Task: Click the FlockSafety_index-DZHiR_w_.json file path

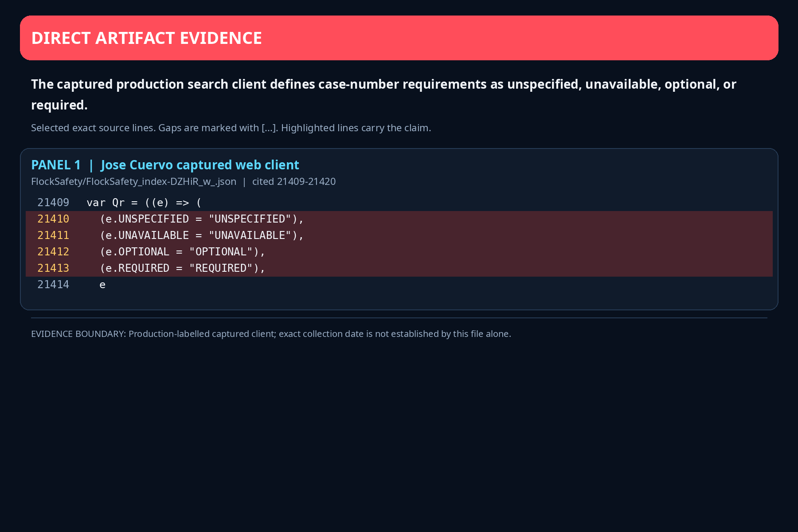Action: [x=133, y=182]
